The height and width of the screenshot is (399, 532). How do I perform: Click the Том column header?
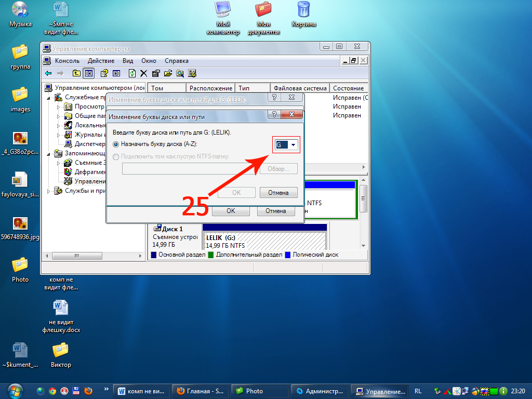point(167,88)
